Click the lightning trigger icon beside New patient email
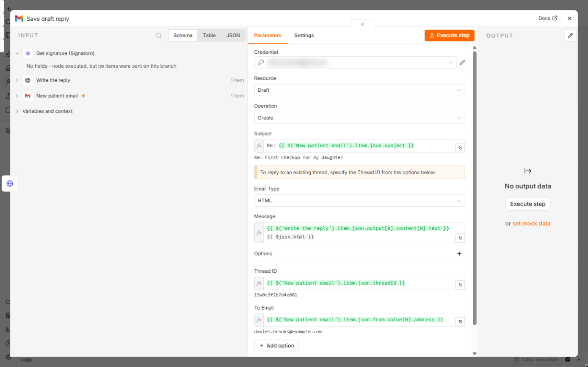 [x=83, y=96]
